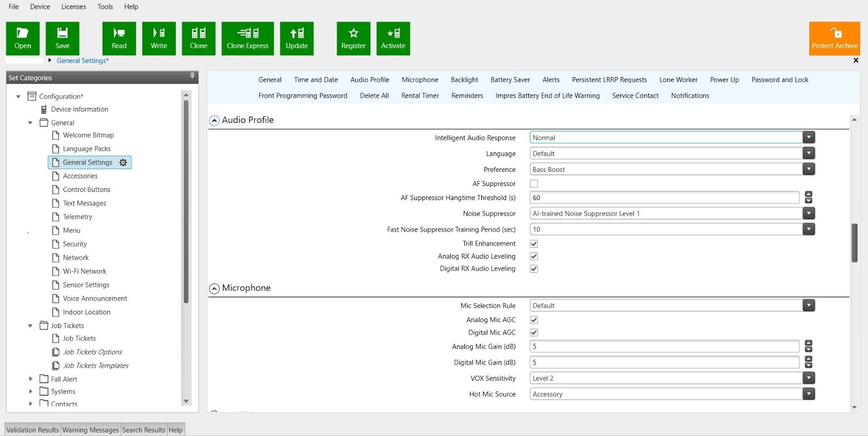The height and width of the screenshot is (436, 868).
Task: Select the Clone Express icon
Action: coord(247,39)
